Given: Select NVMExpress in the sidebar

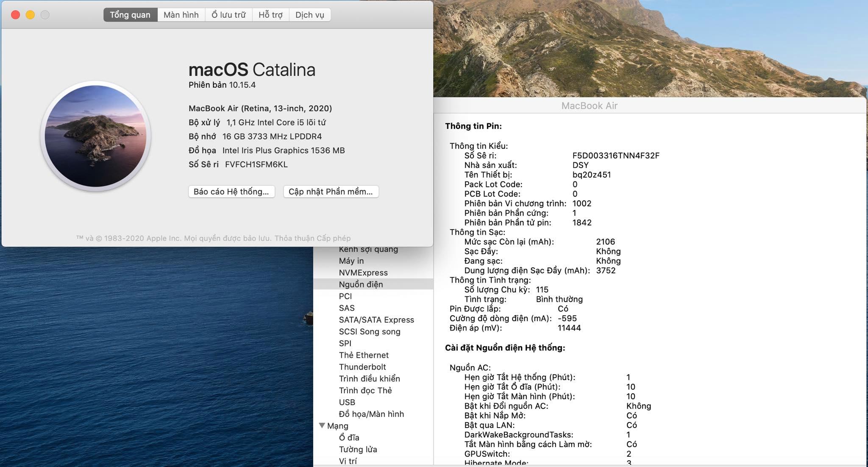Looking at the screenshot, I should [x=363, y=272].
